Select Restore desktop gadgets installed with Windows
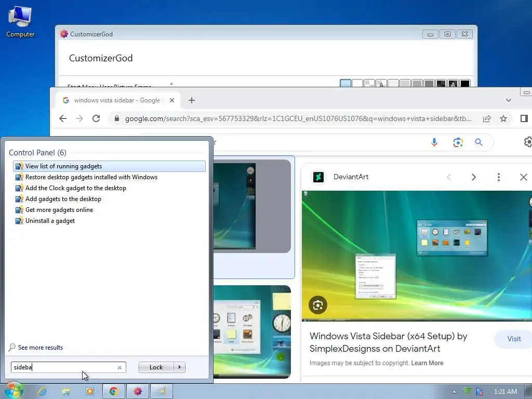 pyautogui.click(x=109, y=177)
